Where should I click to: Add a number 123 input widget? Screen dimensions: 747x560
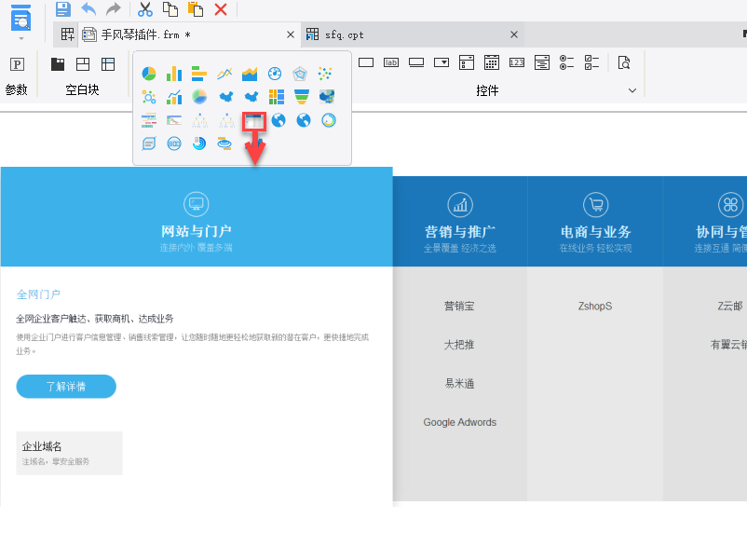517,62
